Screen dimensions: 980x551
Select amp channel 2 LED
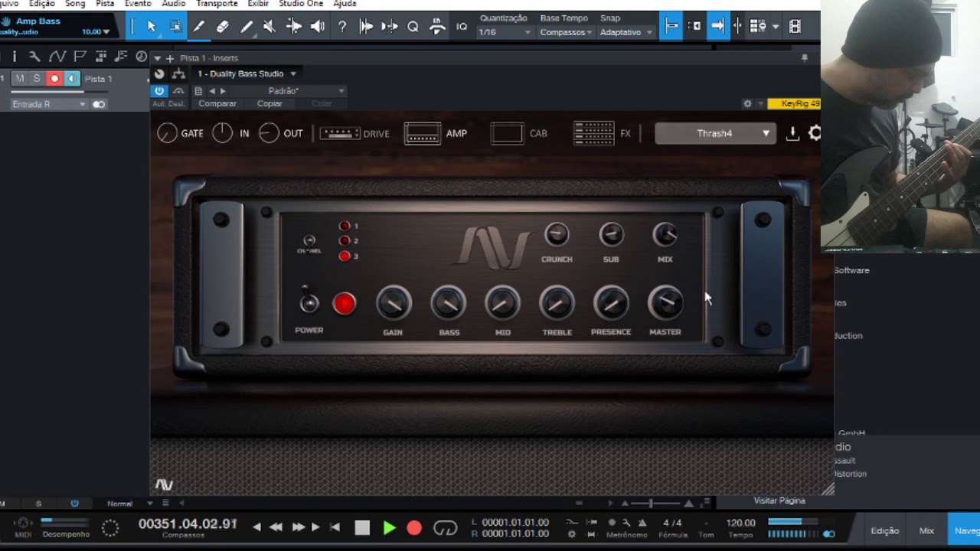coord(345,240)
